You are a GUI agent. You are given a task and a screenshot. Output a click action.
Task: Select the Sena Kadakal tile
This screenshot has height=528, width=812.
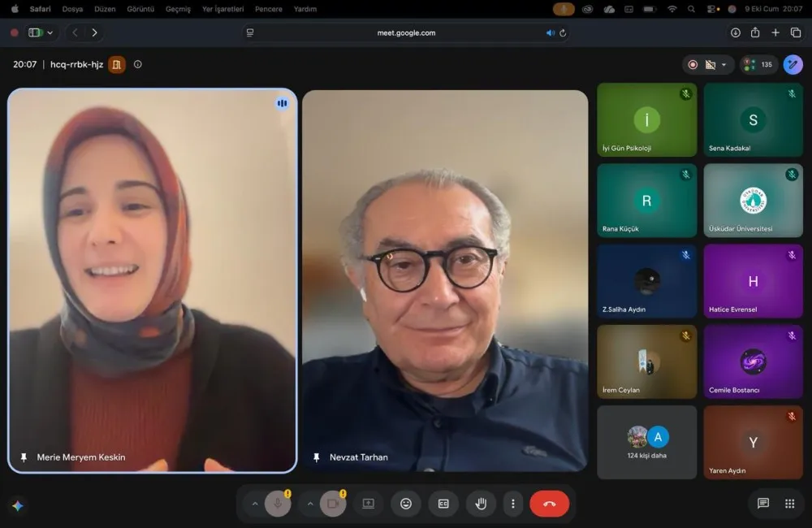[753, 119]
